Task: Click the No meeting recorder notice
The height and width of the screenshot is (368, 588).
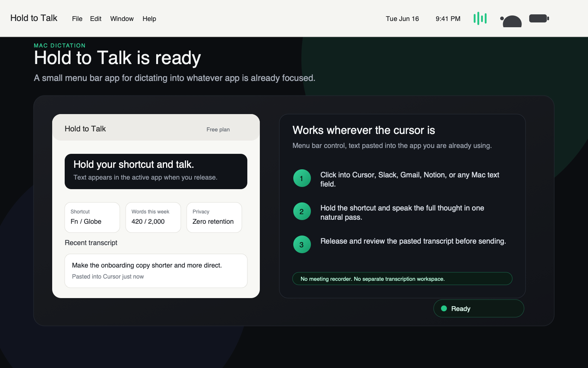Action: pos(402,279)
